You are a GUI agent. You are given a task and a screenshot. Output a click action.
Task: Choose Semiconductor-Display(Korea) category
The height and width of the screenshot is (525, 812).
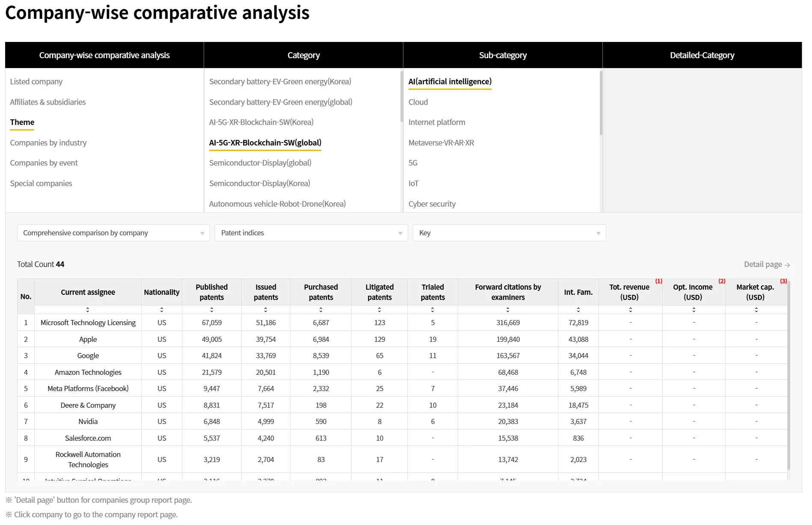(260, 183)
